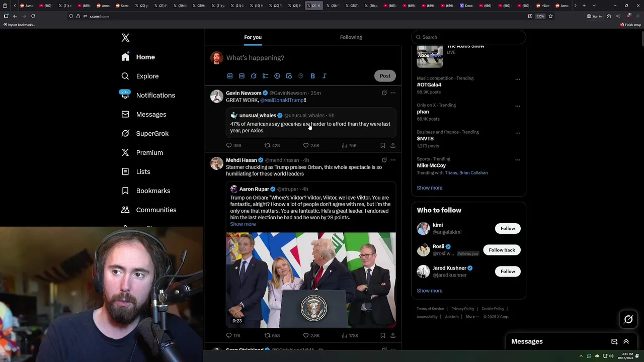Open the quoted unusual_whales post

coord(311,123)
